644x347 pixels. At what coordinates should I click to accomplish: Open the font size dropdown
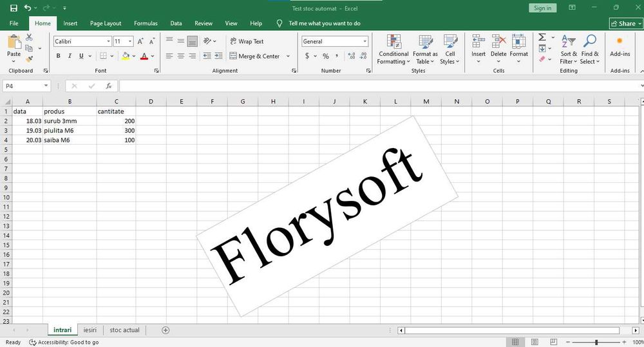pyautogui.click(x=130, y=41)
